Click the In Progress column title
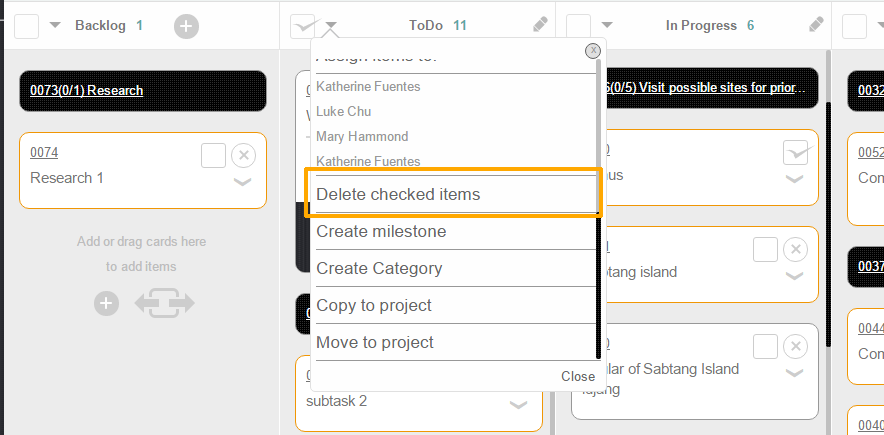 coord(701,25)
